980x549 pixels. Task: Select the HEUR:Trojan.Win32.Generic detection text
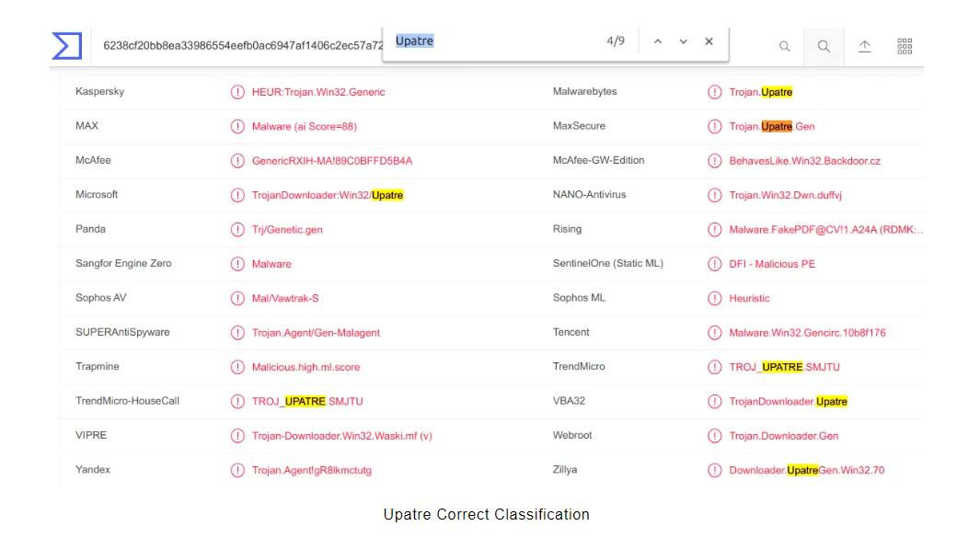click(x=318, y=92)
